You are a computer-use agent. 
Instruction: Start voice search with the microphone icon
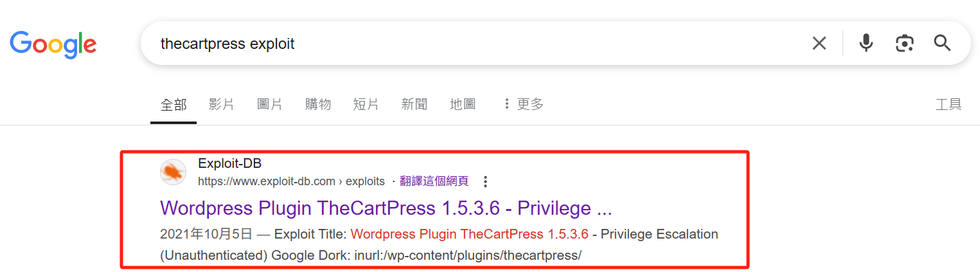pos(866,43)
